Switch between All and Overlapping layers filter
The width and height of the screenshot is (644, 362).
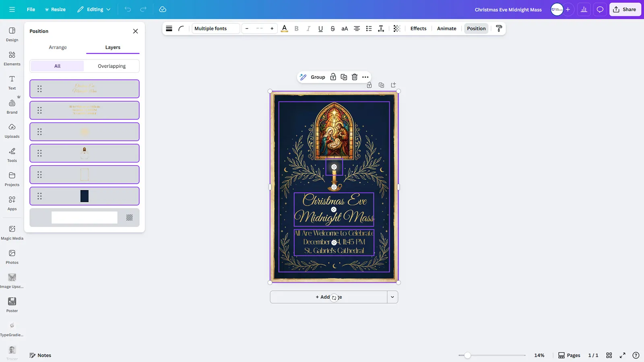pos(111,66)
